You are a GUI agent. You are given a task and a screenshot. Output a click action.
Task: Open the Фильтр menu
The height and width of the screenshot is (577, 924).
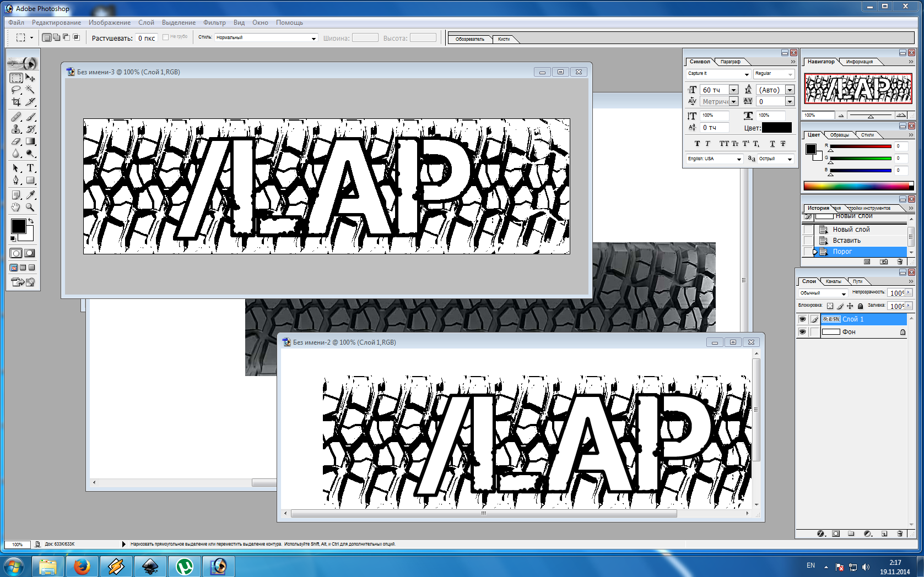(x=214, y=23)
